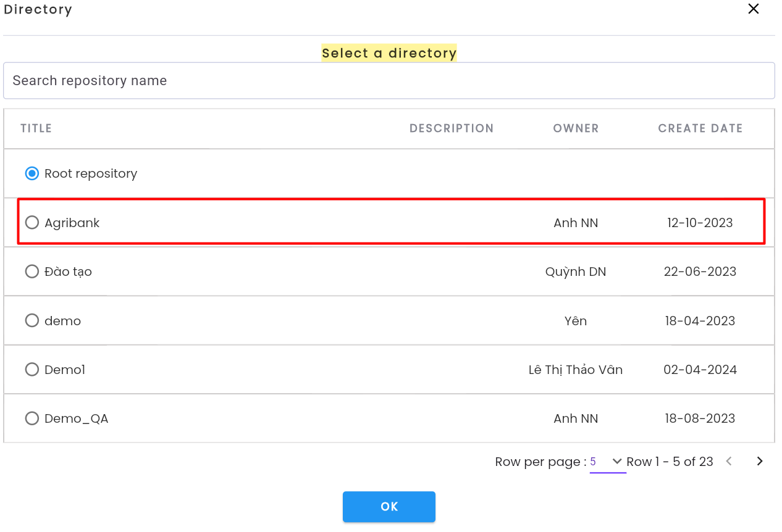Click the Select a directory heading
The image size is (782, 532).
(x=389, y=53)
